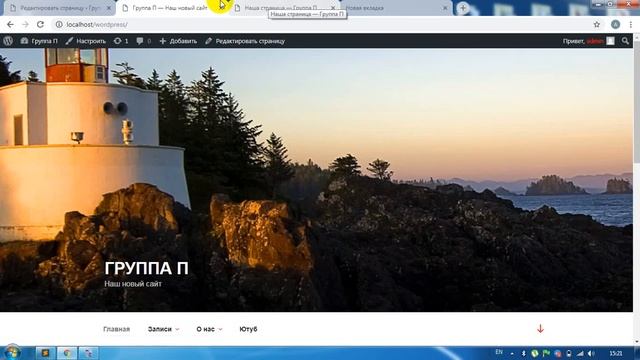
Task: Bookmark this page with the star
Action: 597,24
